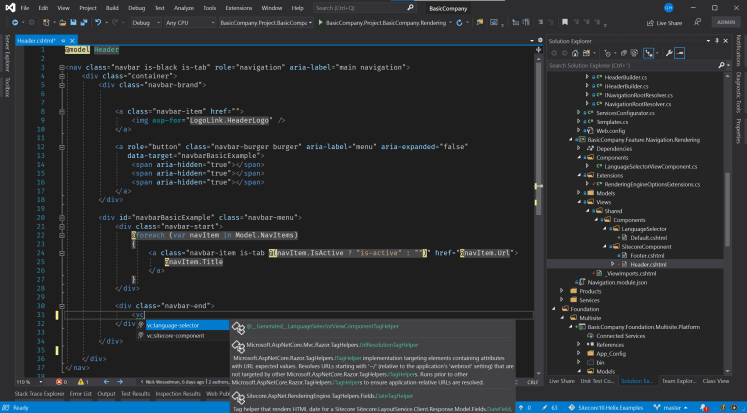Click the Home icon in Solution Explorer

coord(573,54)
